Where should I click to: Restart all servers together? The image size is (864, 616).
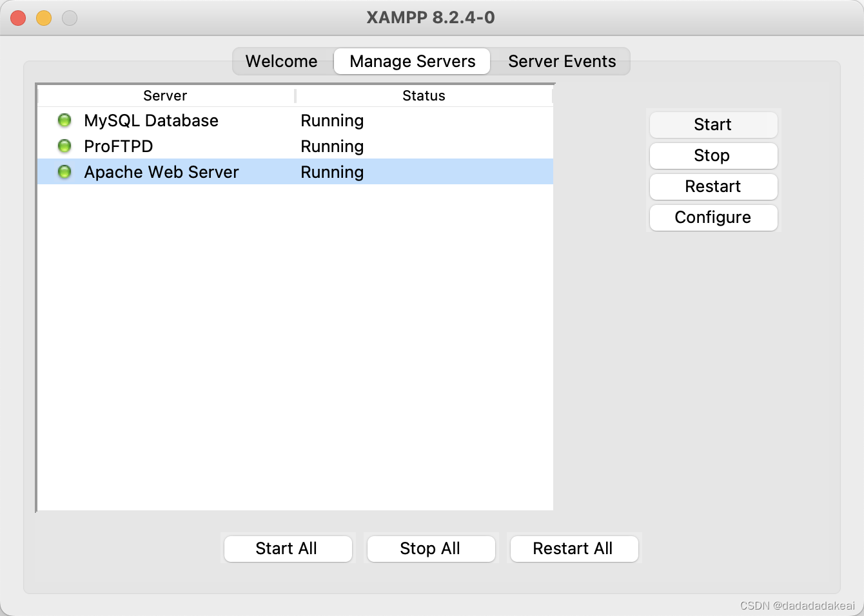coord(574,548)
